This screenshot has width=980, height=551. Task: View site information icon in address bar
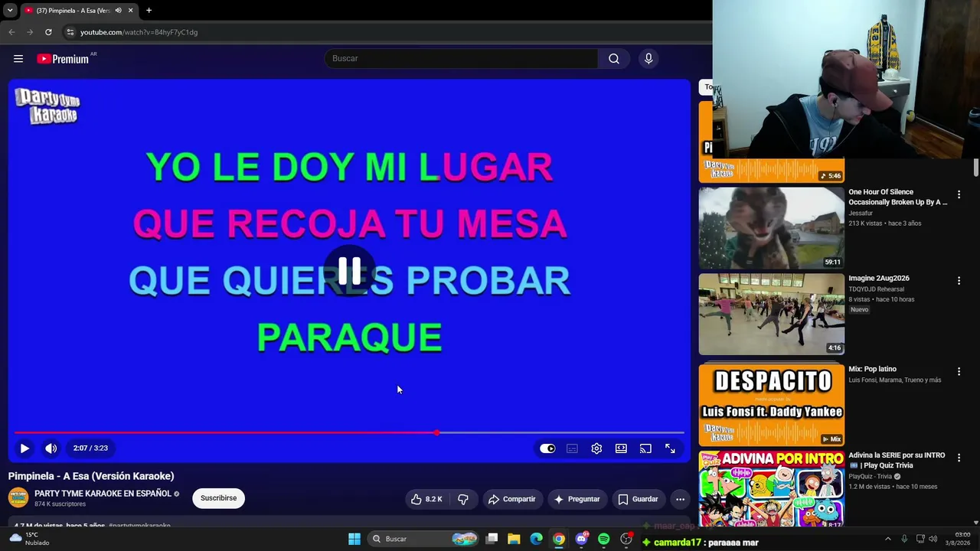point(70,32)
